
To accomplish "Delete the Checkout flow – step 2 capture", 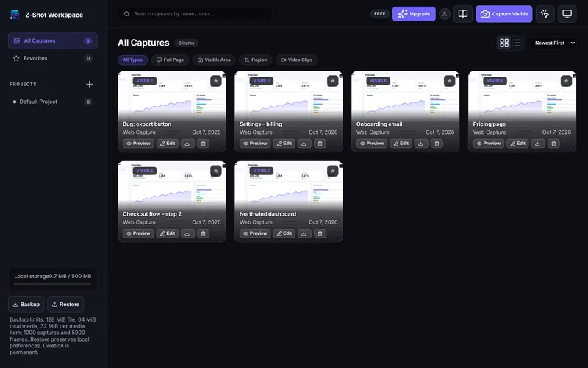I will [204, 233].
